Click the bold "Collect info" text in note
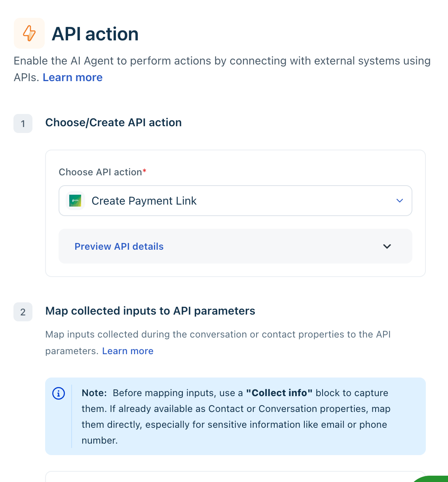Screen dimensions: 448x482 [279, 393]
